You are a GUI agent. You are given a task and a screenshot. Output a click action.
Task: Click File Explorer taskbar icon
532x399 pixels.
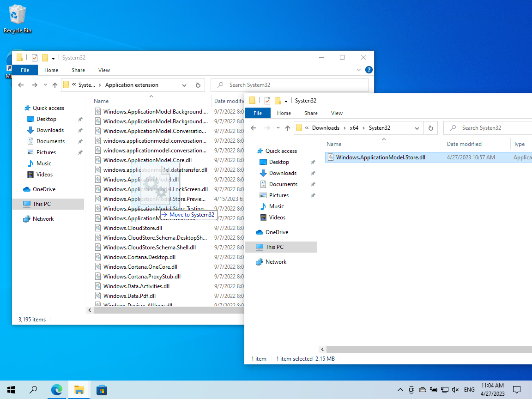79,390
